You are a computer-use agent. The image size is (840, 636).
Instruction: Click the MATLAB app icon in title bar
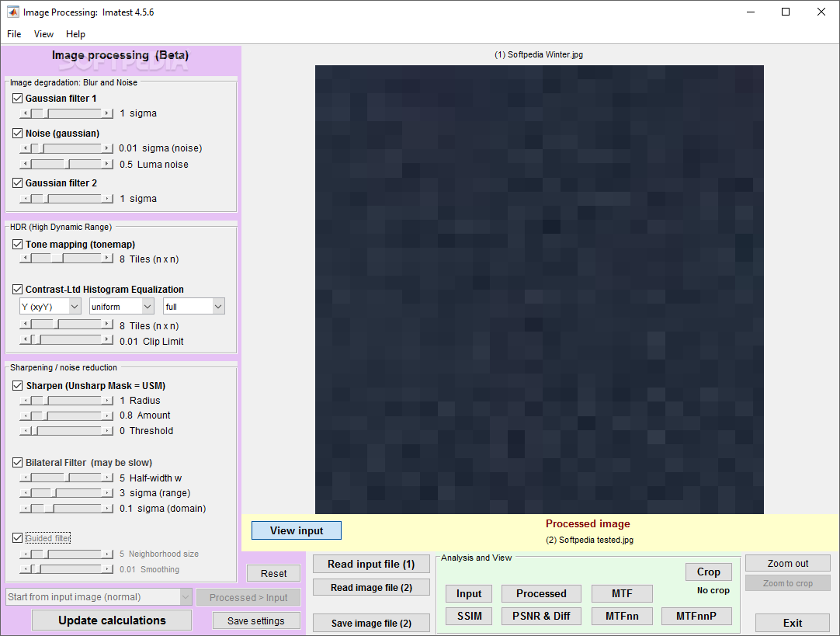(12, 12)
